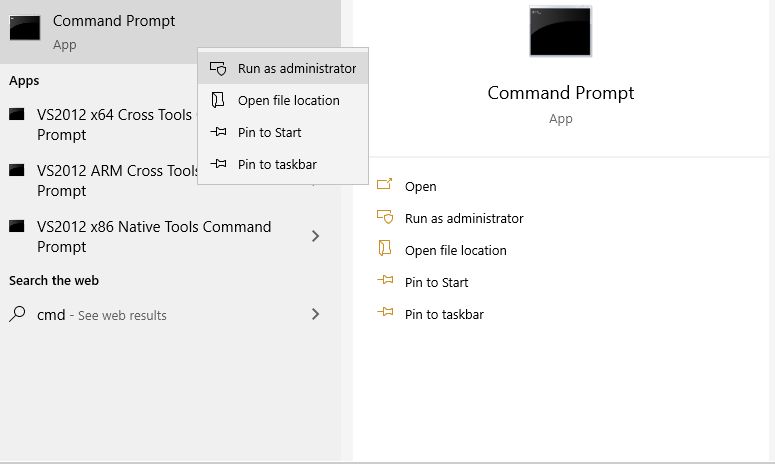Click the Pin to taskbar pin icon in context menu
Viewport: 775px width, 464px height.
[x=218, y=164]
